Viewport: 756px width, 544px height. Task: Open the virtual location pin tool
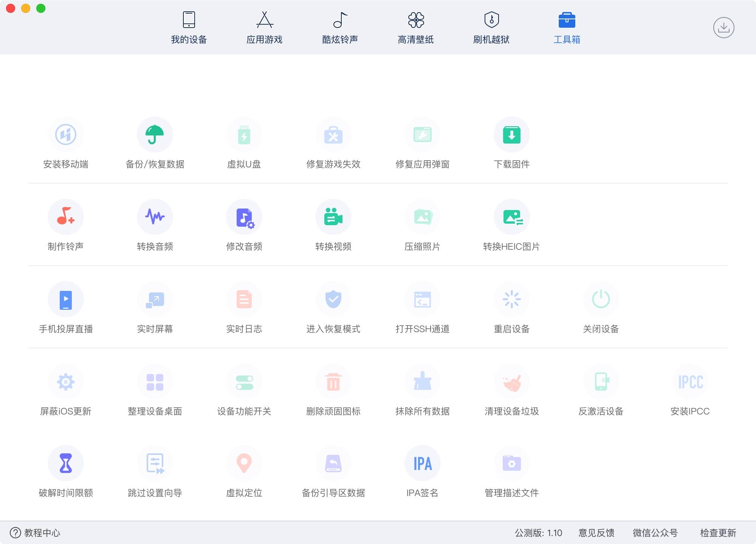244,464
